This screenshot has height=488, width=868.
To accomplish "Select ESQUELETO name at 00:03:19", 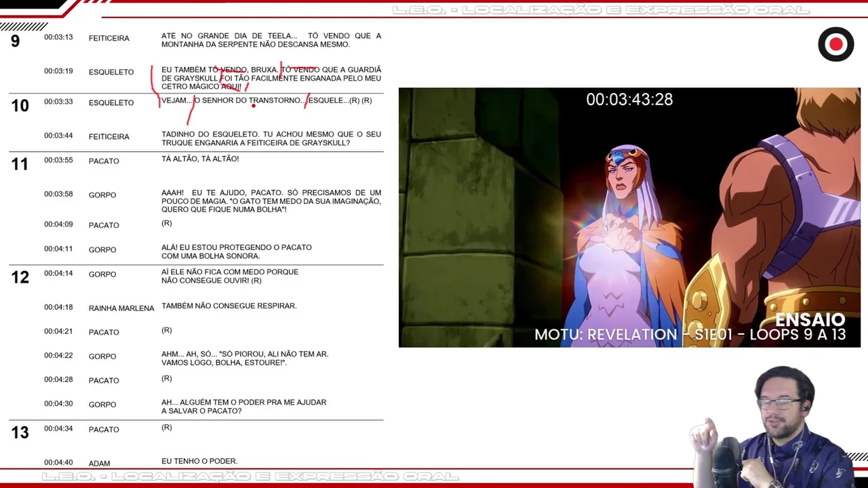I will click(111, 72).
